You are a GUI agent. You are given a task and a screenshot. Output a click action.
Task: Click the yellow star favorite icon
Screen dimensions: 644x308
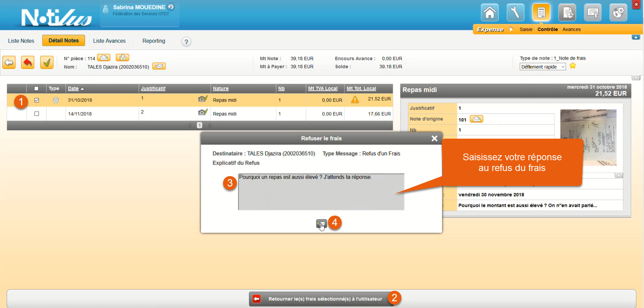coord(573,66)
